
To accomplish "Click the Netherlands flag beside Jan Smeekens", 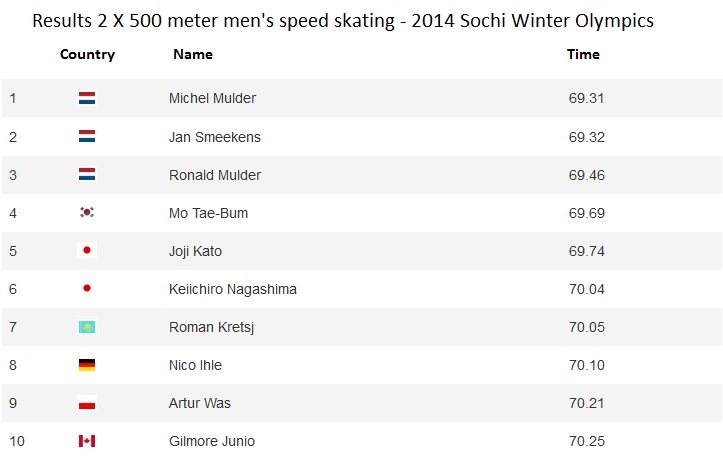I will pyautogui.click(x=87, y=136).
